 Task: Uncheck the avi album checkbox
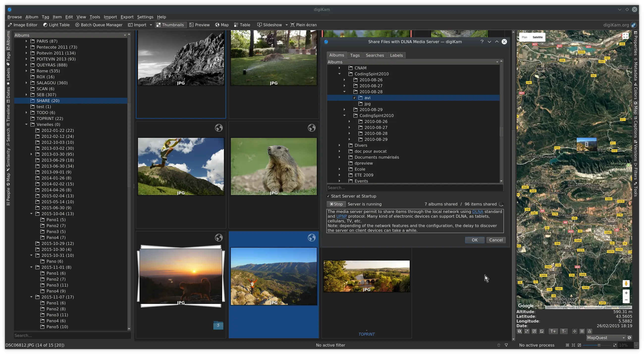[x=354, y=98]
